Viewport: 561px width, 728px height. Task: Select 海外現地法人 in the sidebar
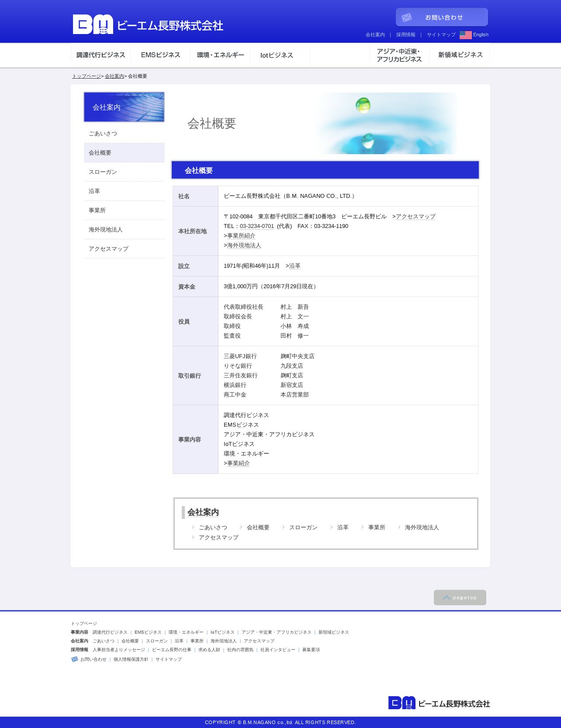(124, 230)
